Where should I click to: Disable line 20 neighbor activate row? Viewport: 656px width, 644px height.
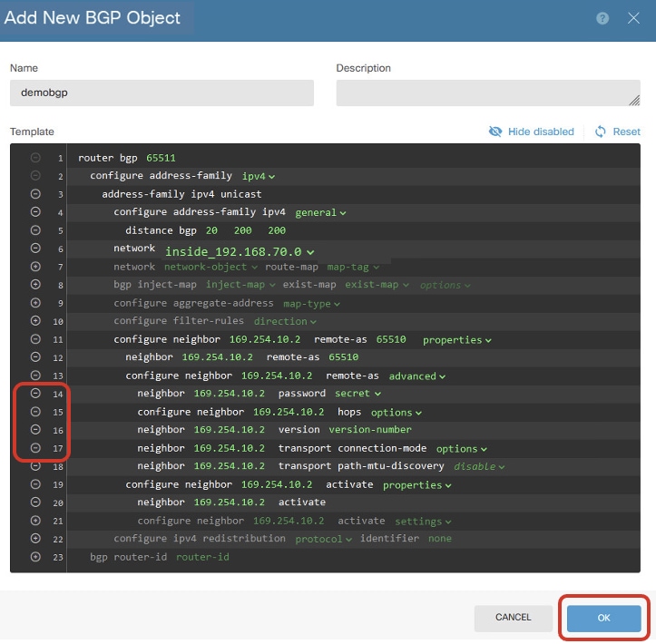click(35, 503)
